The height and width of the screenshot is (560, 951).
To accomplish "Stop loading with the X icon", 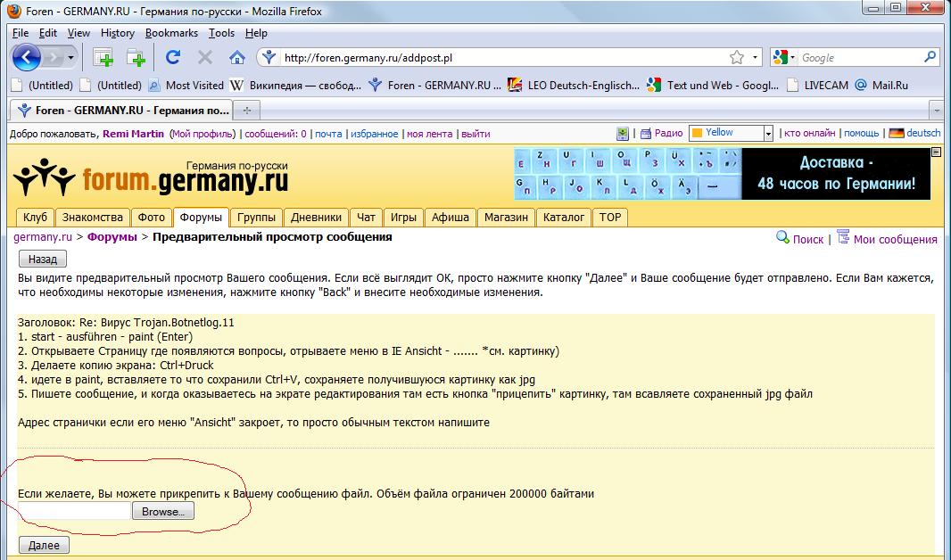I will coord(205,58).
